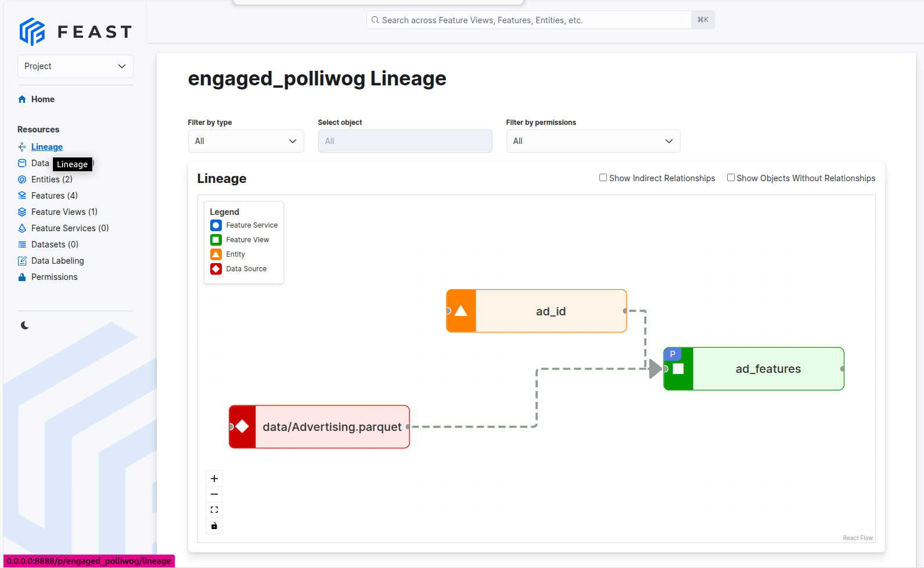Zoom in on the lineage graph
The width and height of the screenshot is (924, 568).
point(214,479)
